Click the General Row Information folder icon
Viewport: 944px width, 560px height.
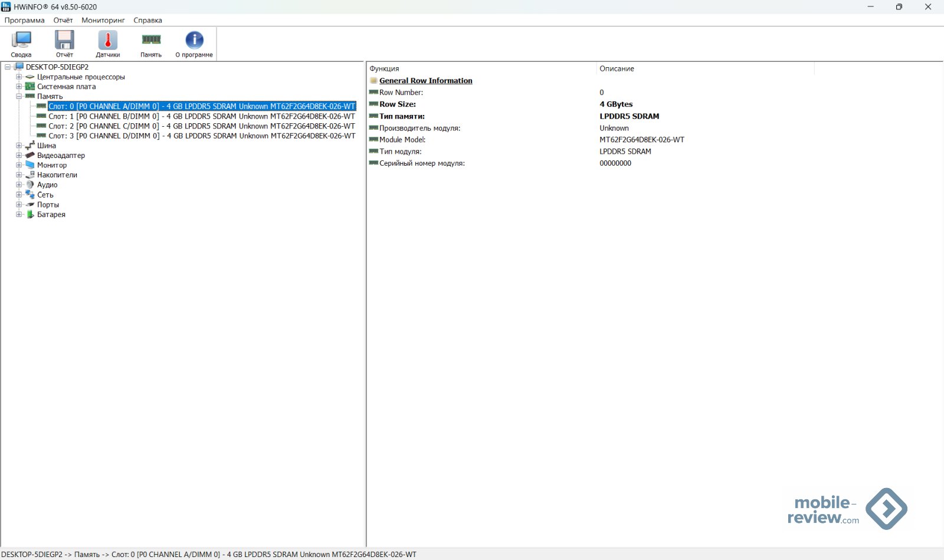click(x=373, y=81)
